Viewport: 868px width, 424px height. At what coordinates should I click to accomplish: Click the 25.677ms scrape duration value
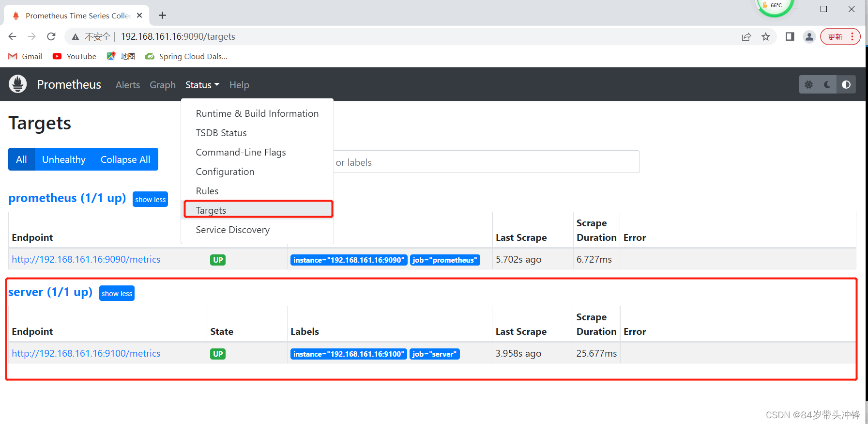click(x=596, y=353)
